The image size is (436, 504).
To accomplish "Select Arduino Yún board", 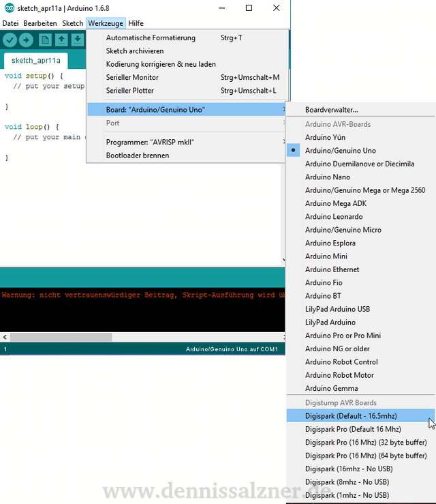I will point(361,137).
